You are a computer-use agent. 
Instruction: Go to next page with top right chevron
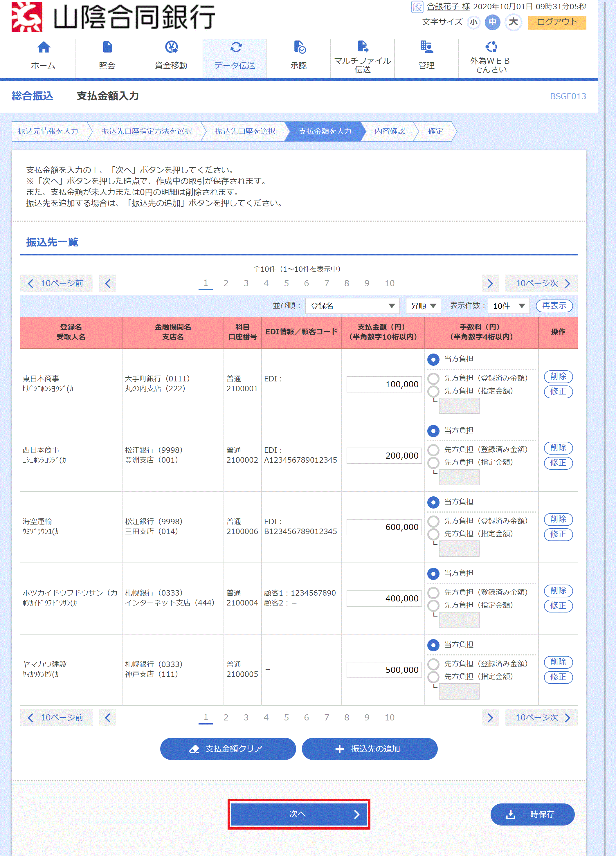coord(490,283)
